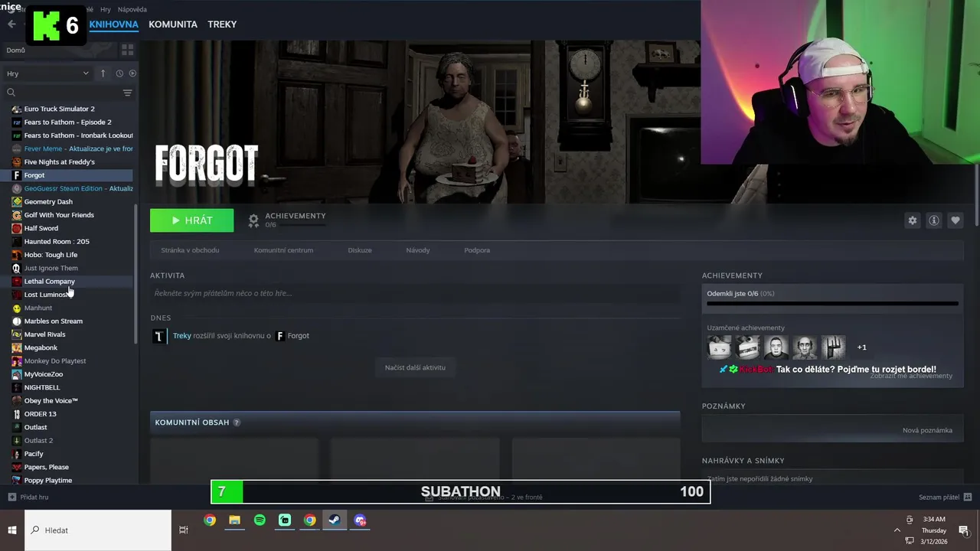Open the Nápověda menu
980x551 pixels.
[132, 9]
